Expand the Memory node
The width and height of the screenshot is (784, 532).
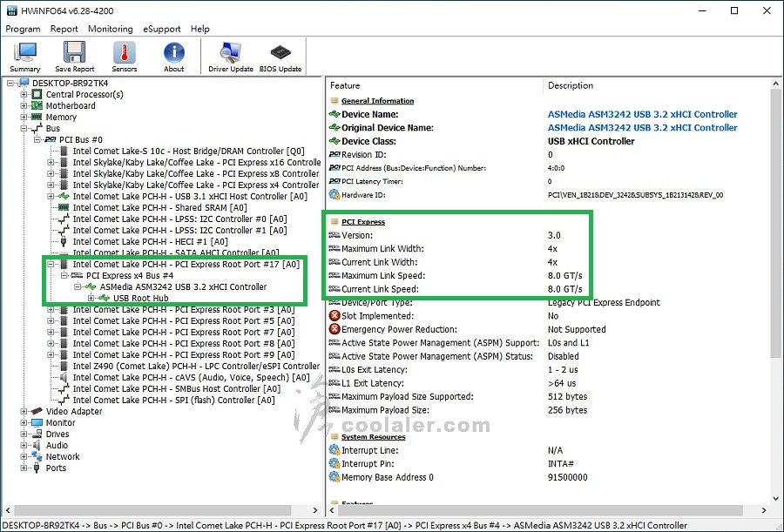24,117
